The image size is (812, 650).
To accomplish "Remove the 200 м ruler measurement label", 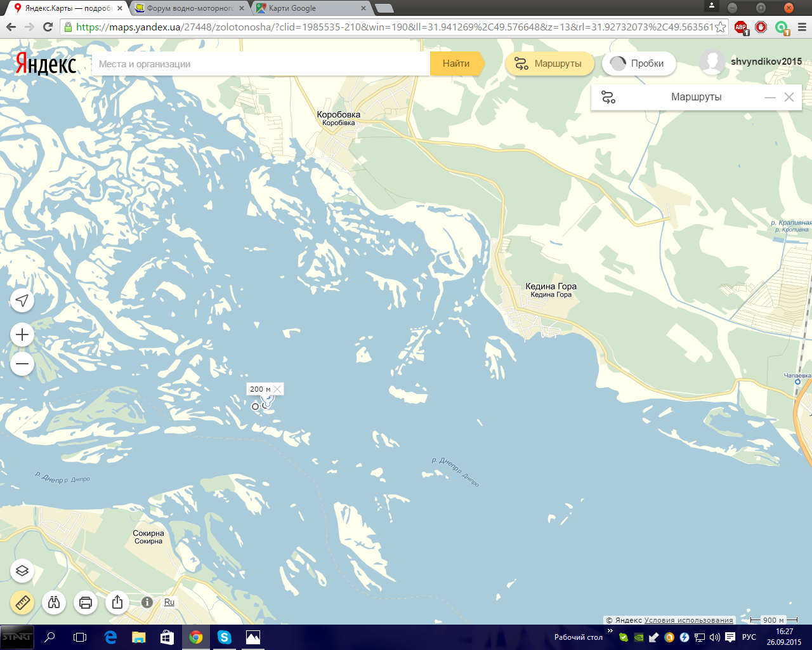I will coord(277,389).
